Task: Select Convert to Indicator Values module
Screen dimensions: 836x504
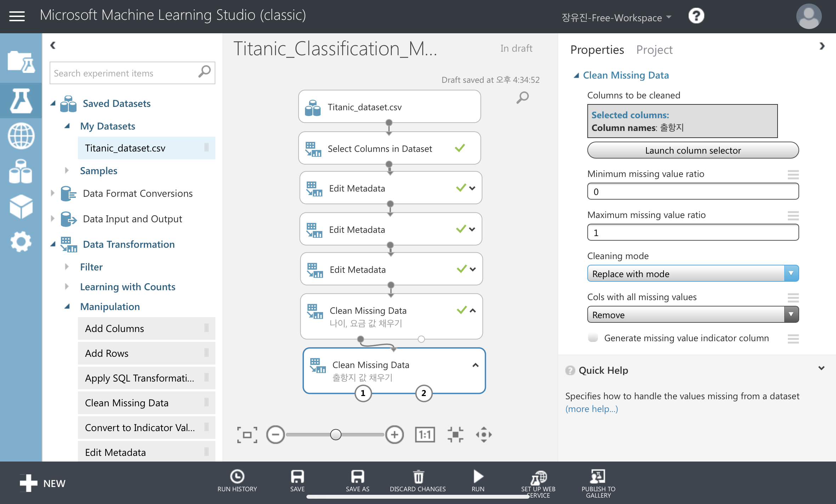Action: coord(146,428)
